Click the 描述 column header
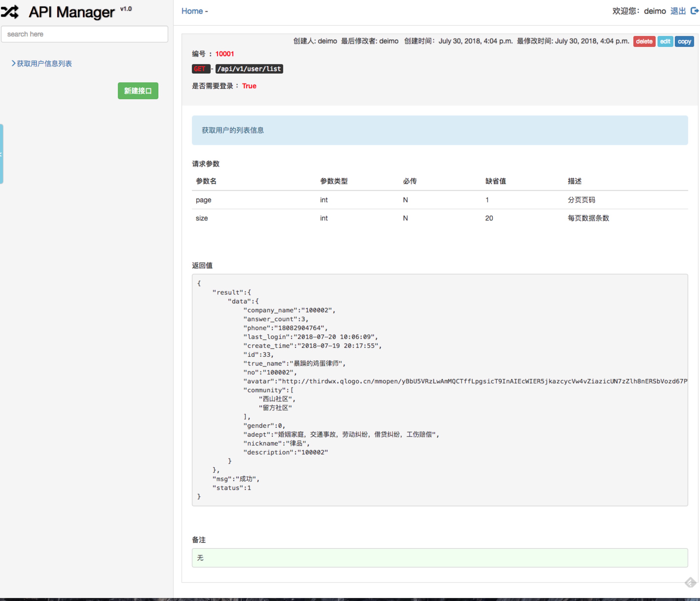Screen dimensions: 700x601 tap(574, 181)
